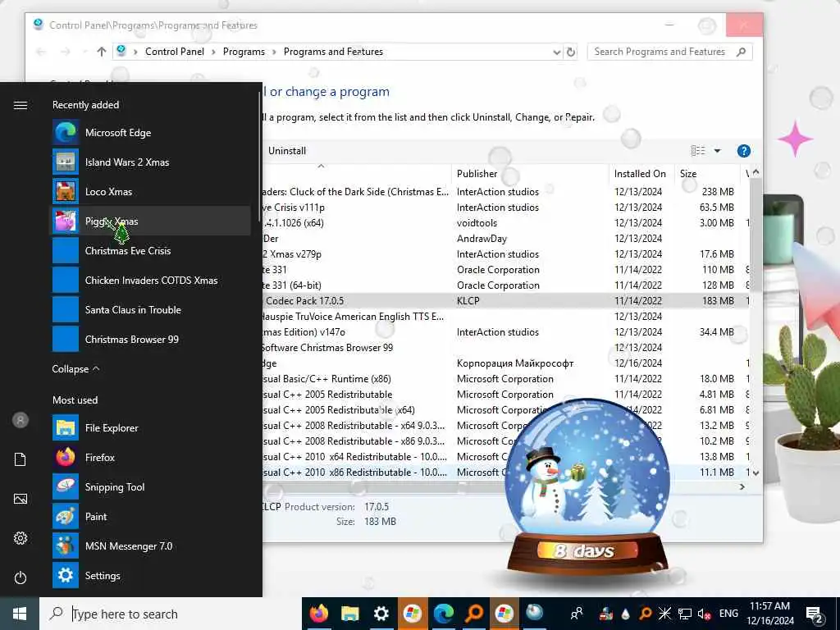Click Programs and Features breadcrumb segment
The image size is (840, 630).
333,52
